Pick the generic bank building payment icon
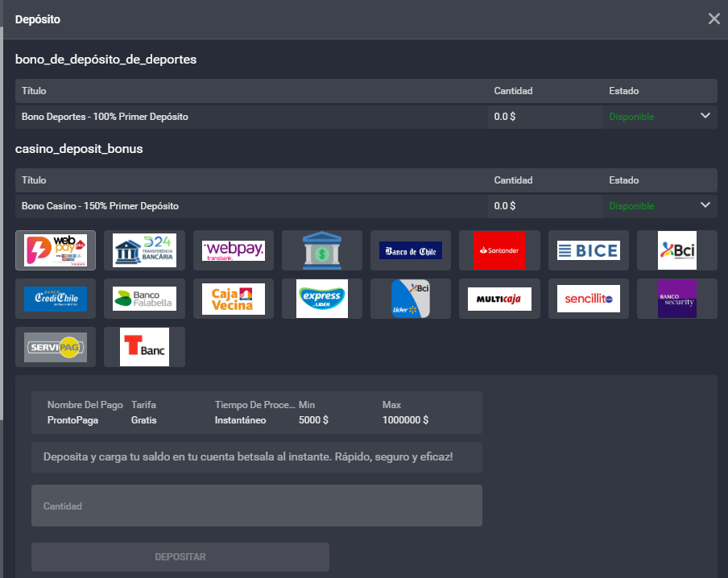The image size is (728, 578). [322, 250]
